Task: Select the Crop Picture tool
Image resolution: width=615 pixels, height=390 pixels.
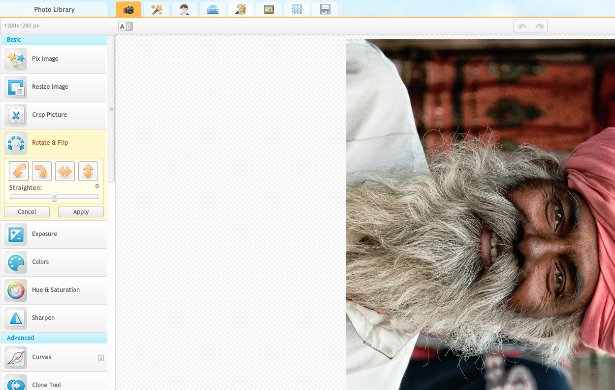Action: pos(54,115)
